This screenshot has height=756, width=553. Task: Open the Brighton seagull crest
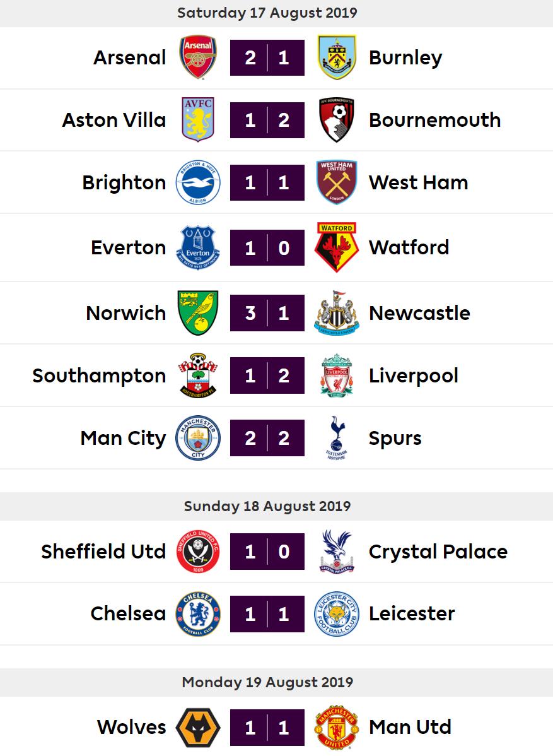point(198,182)
